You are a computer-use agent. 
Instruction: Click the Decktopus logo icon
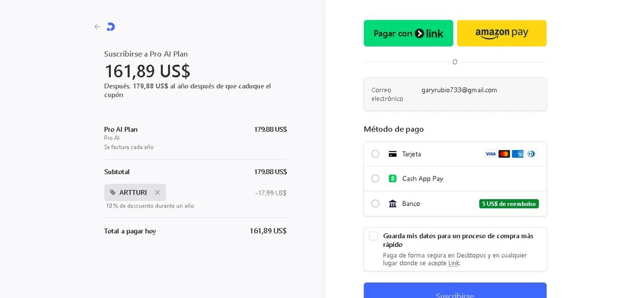pyautogui.click(x=111, y=27)
